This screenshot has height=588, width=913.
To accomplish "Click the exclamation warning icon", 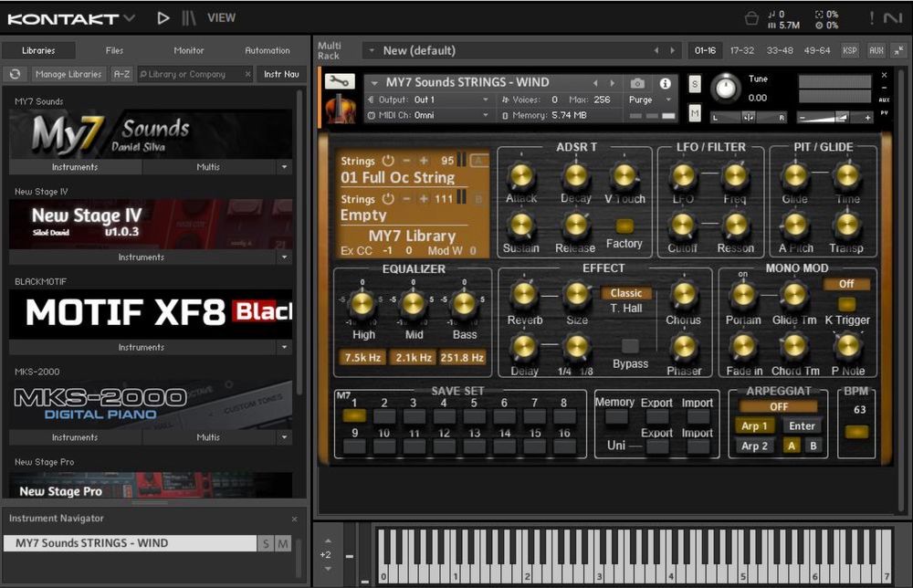I will coord(872,18).
